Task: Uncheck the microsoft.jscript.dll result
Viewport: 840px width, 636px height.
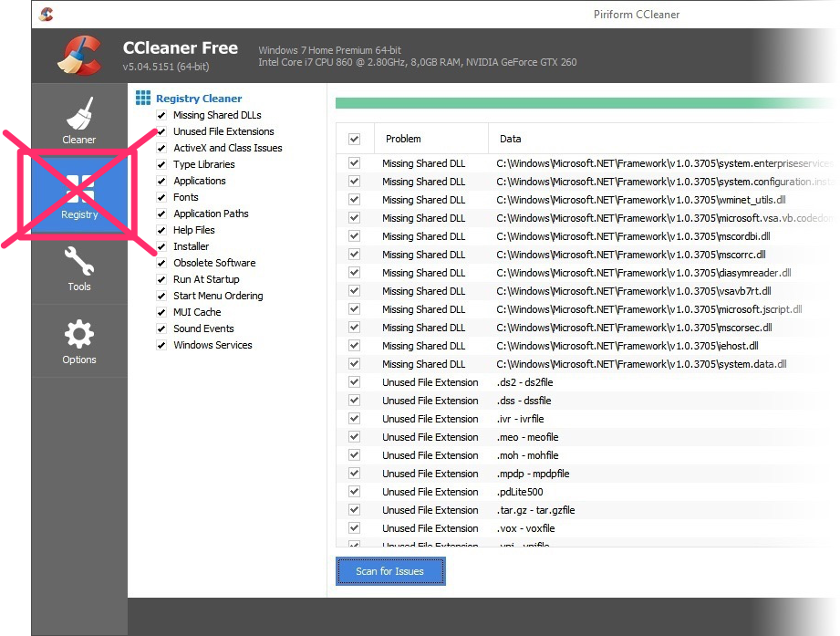Action: pyautogui.click(x=354, y=308)
